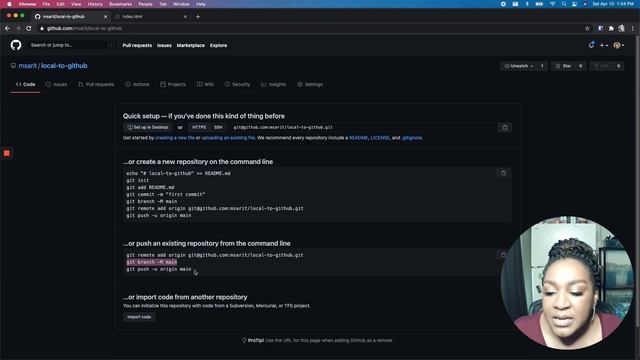Open the Chrome menu in menu bar
640x360 pixels.
pos(27,4)
